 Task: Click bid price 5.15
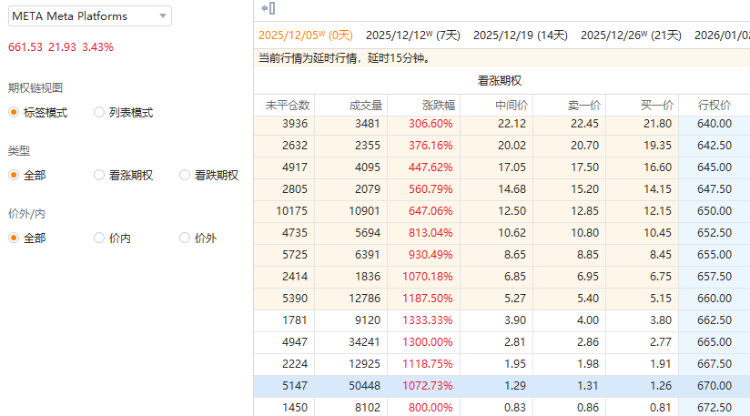point(661,298)
